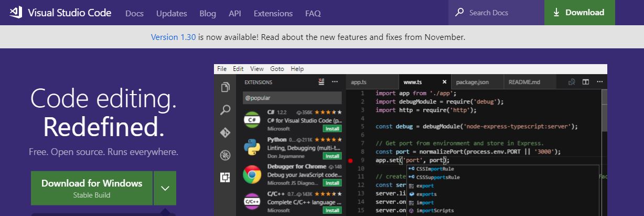
Task: Click the C# extension star rating
Action: 329,112
